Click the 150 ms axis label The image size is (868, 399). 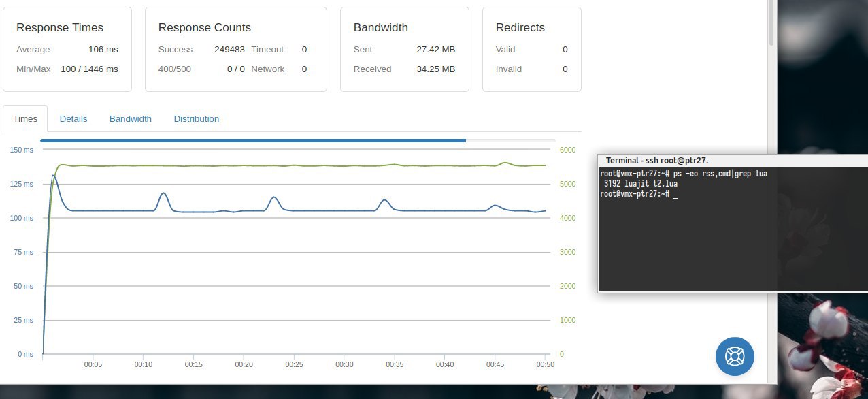[22, 150]
